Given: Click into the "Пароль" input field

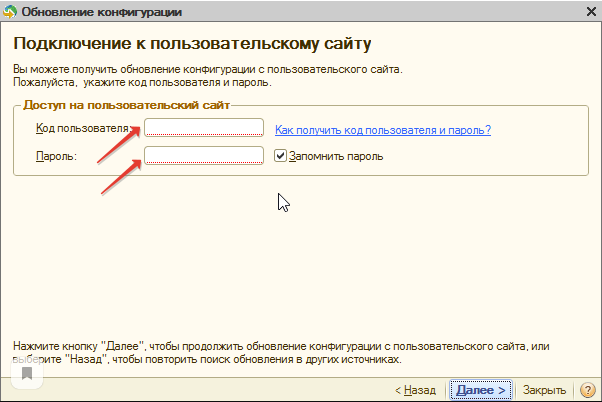Looking at the screenshot, I should coord(204,156).
